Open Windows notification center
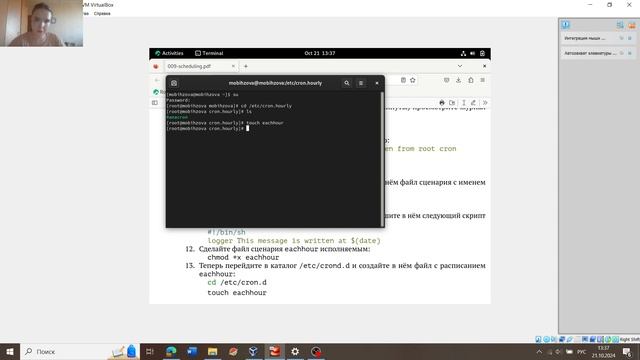The width and height of the screenshot is (640, 360). coord(627,351)
